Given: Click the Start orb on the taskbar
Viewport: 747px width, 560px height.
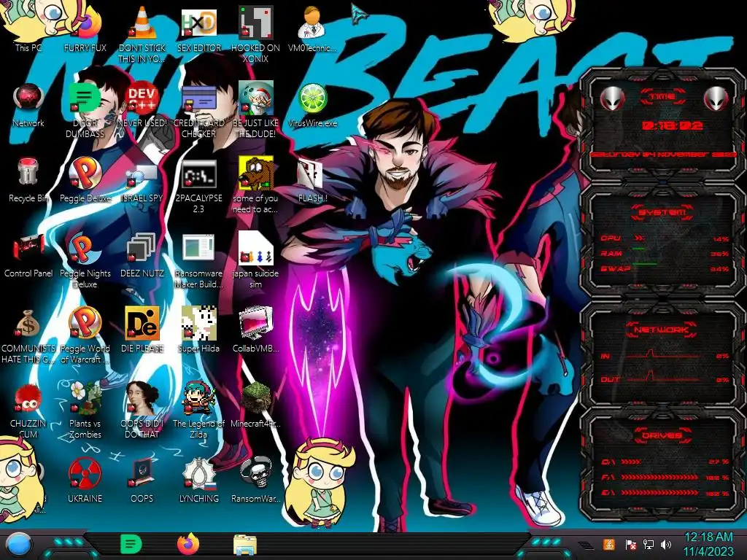Looking at the screenshot, I should (x=18, y=545).
